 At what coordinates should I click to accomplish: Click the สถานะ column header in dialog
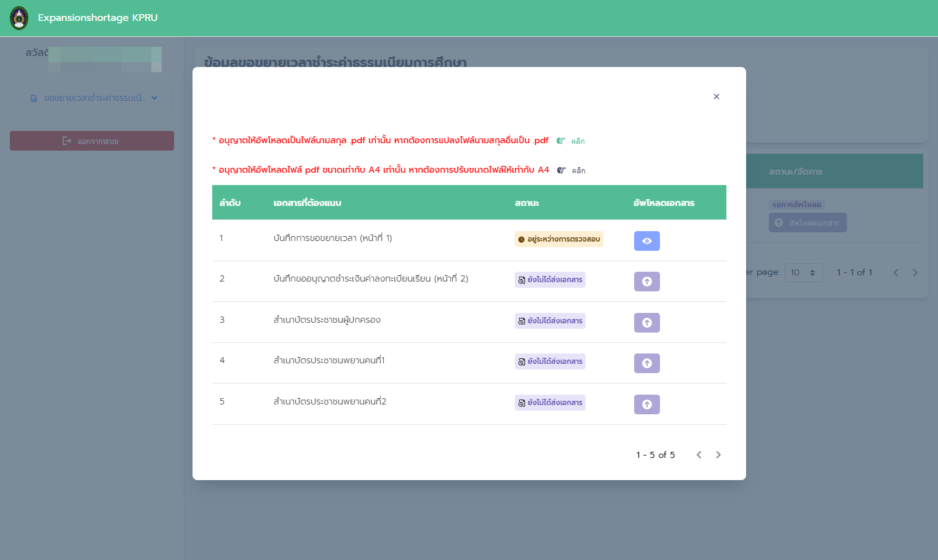pyautogui.click(x=527, y=203)
